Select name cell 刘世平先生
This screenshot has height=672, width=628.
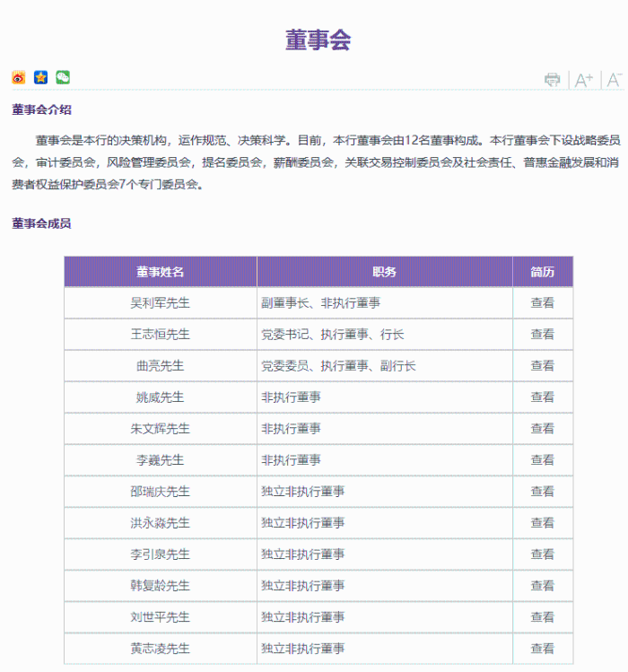(161, 617)
